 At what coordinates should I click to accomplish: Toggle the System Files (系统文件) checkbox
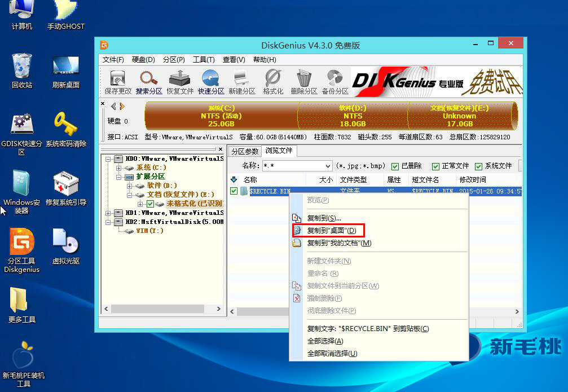coord(478,166)
